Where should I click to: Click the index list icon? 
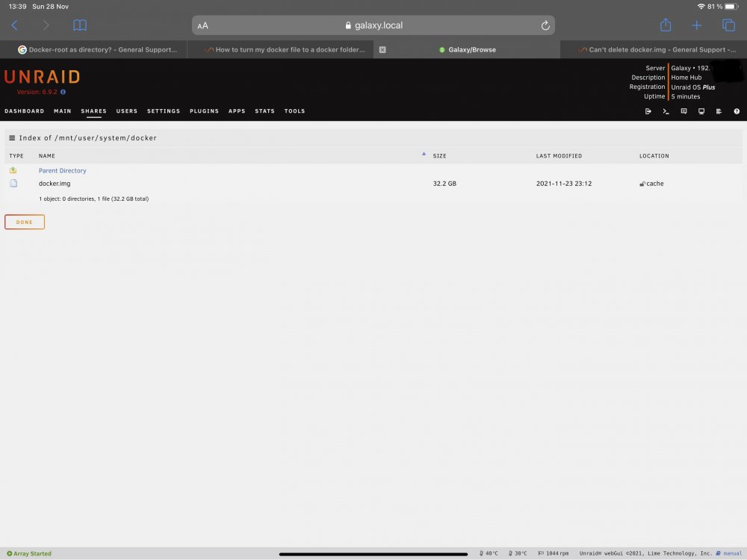12,137
